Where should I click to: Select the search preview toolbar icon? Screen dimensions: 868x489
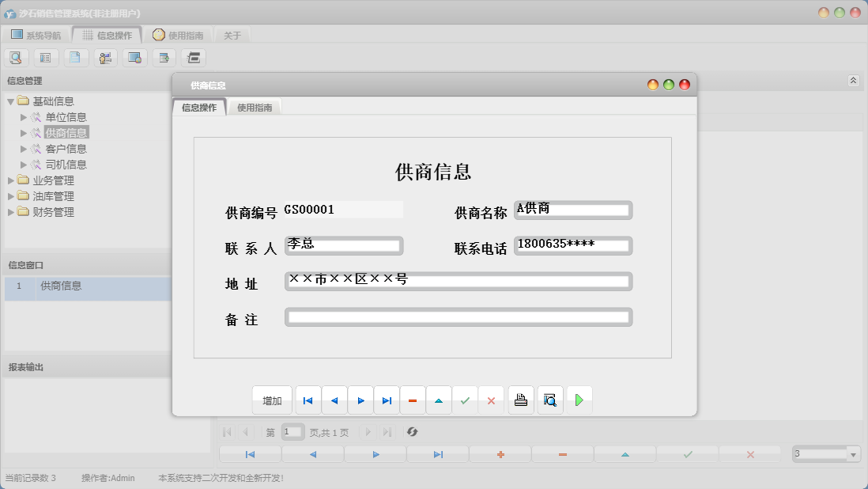point(16,57)
